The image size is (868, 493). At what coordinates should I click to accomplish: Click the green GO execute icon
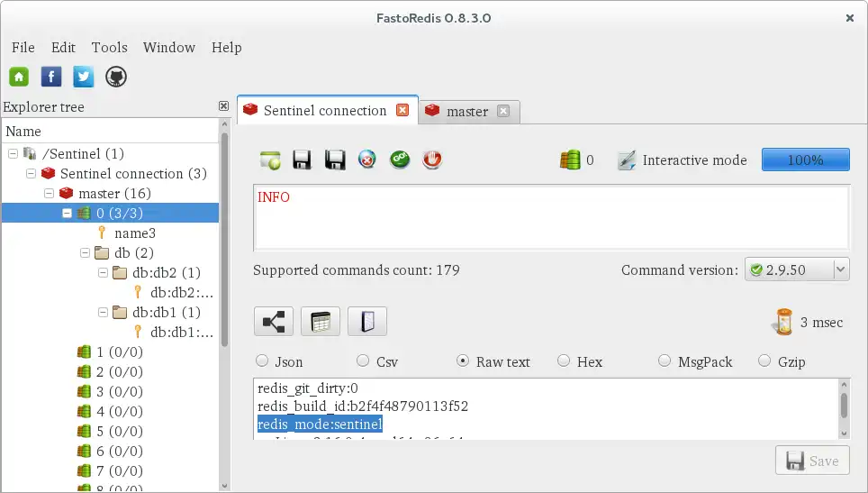400,160
